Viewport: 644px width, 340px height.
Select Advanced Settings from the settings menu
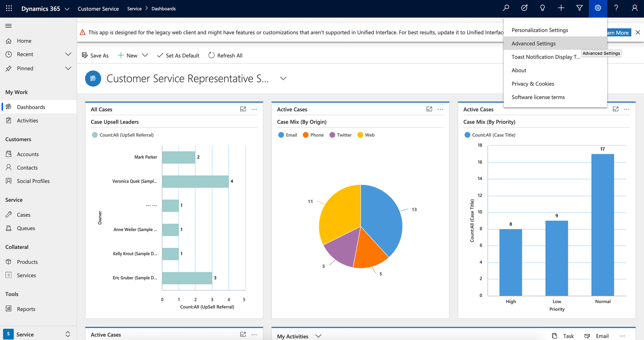533,43
